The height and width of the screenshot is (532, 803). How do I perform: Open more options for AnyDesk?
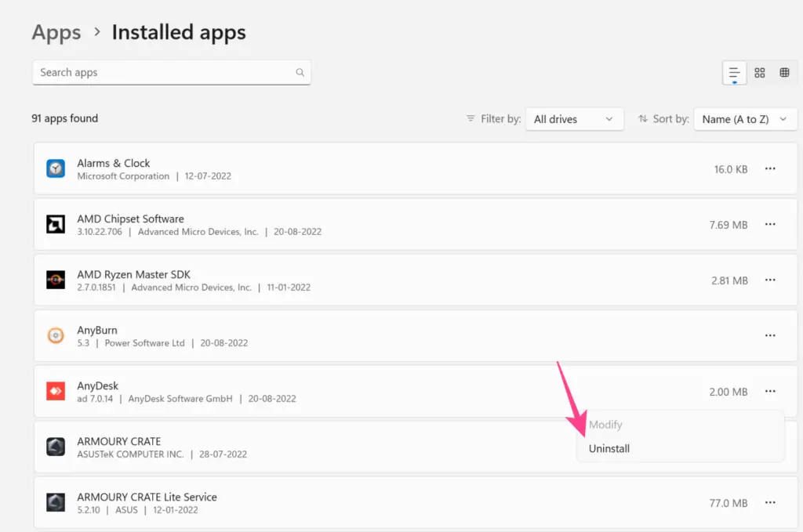click(770, 391)
